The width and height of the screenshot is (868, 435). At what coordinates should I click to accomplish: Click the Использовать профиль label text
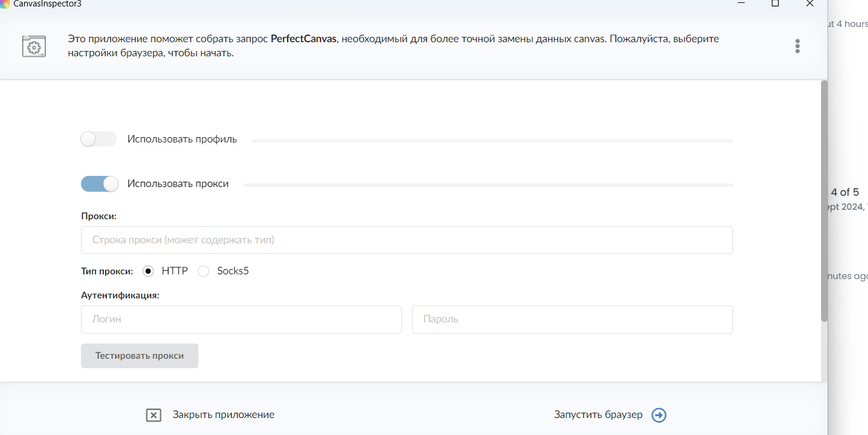coord(182,140)
